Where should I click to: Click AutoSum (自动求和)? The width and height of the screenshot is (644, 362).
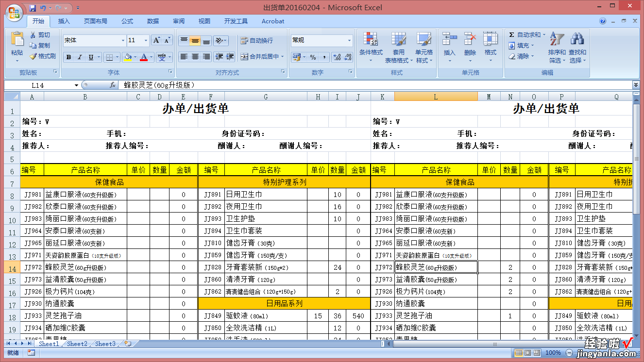[527, 35]
